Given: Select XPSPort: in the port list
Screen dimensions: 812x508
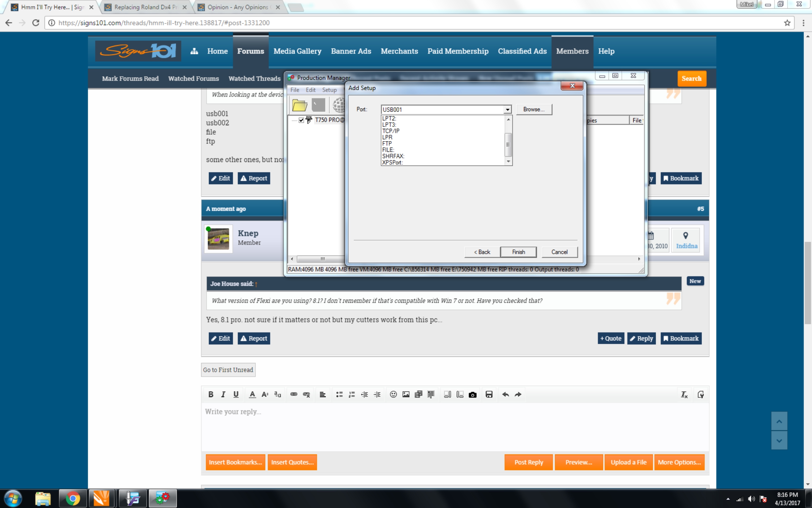Looking at the screenshot, I should [x=393, y=162].
